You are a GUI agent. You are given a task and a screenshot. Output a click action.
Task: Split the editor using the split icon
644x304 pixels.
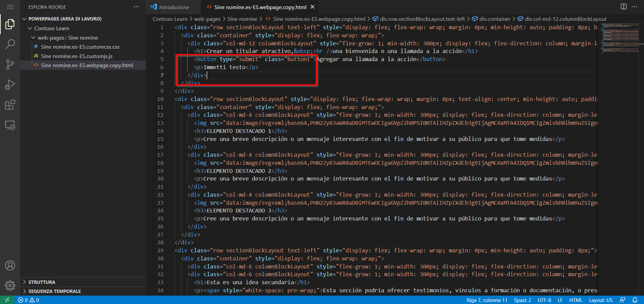coord(624,6)
